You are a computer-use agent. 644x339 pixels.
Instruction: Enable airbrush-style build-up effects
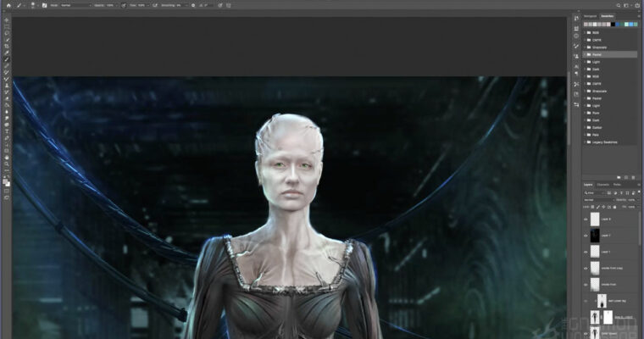point(155,5)
